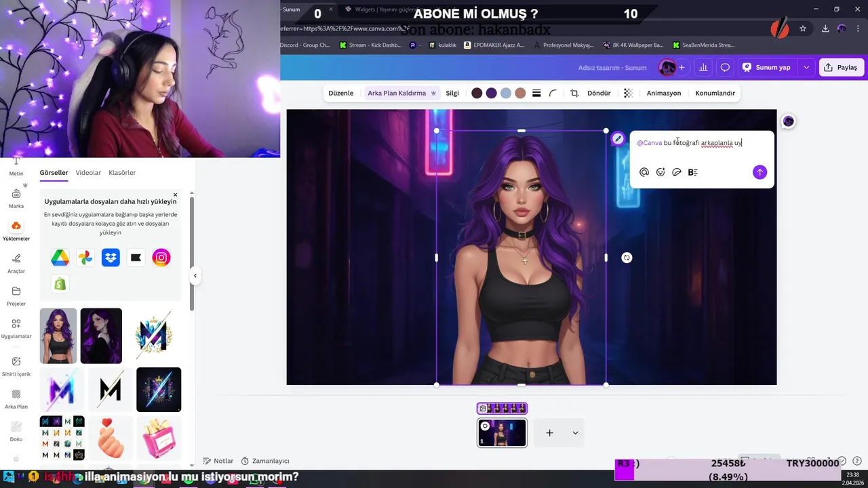Open the corner rounding tool
Screen dimensions: 868x488
coord(553,94)
